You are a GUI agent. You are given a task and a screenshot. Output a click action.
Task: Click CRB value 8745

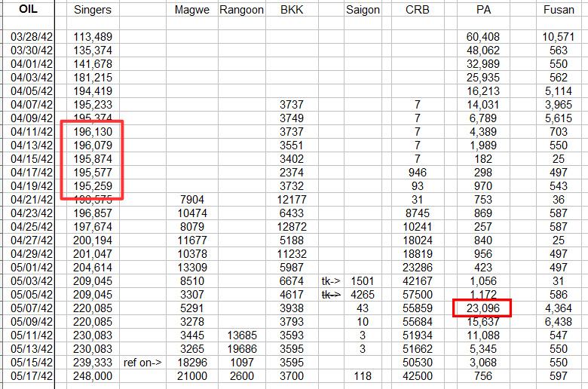418,213
